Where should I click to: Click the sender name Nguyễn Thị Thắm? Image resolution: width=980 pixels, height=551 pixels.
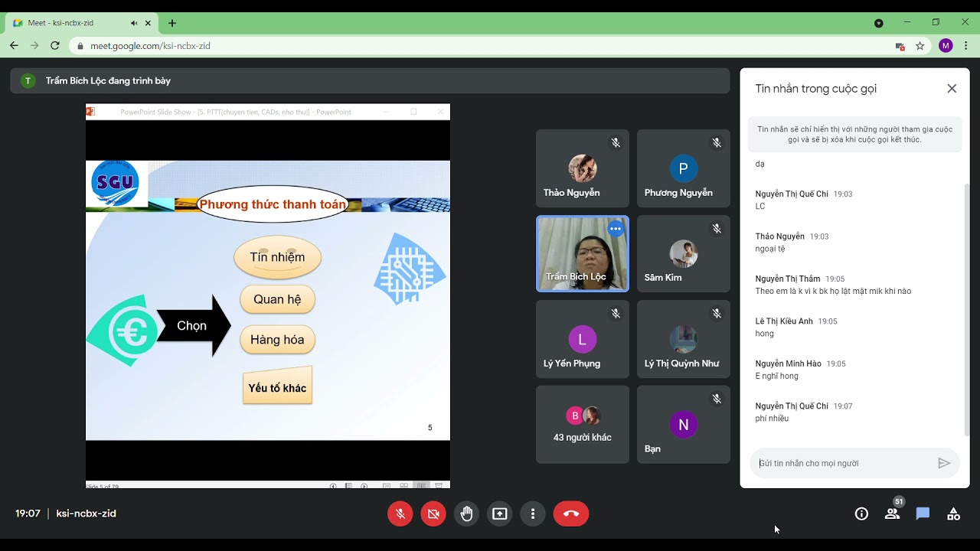point(788,279)
